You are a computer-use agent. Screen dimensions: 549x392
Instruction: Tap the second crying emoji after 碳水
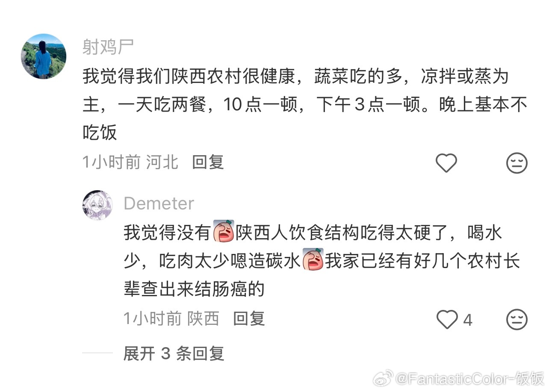coord(313,259)
